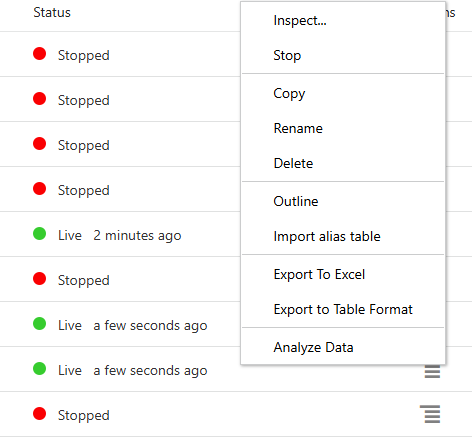This screenshot has width=472, height=442.
Task: Open actions menu for bottom Stopped row
Action: click(x=431, y=414)
